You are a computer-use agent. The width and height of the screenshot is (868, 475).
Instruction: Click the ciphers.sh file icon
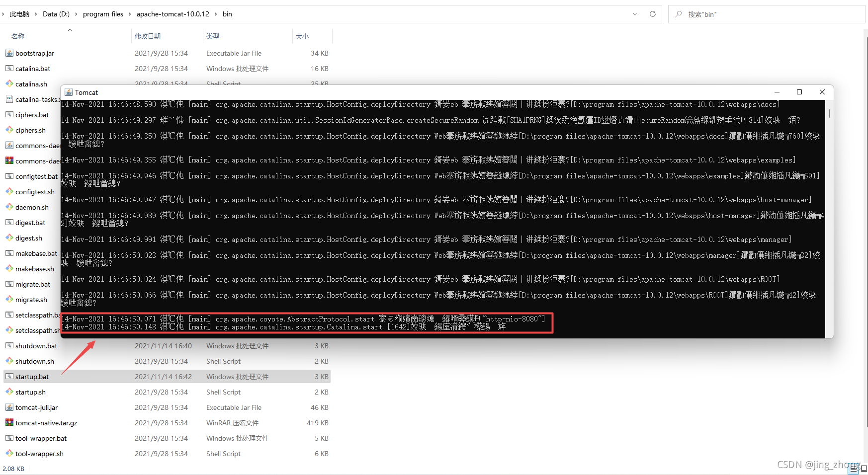click(9, 130)
